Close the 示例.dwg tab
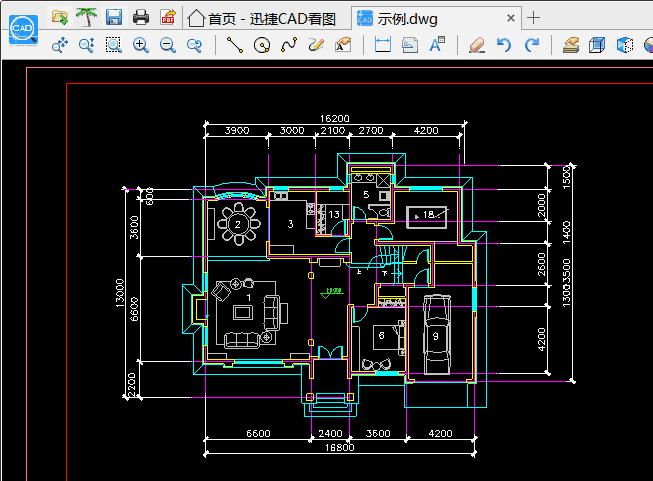This screenshot has height=481, width=653. pos(512,17)
